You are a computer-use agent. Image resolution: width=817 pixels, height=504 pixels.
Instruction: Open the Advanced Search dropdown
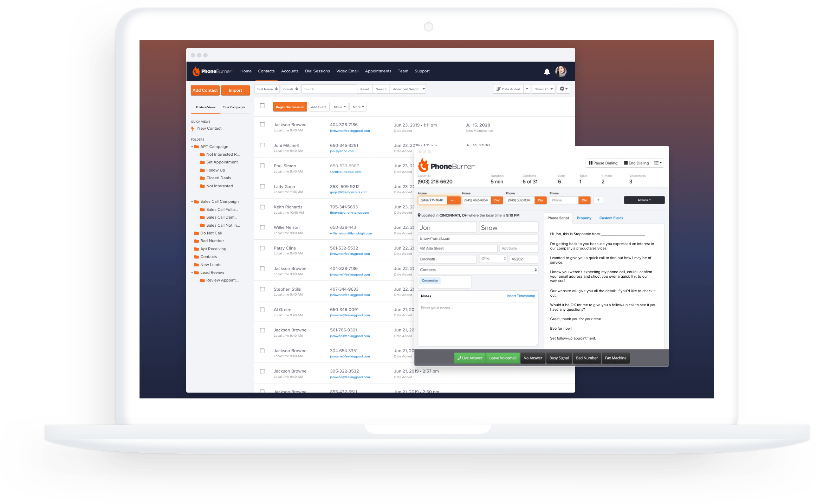[408, 89]
